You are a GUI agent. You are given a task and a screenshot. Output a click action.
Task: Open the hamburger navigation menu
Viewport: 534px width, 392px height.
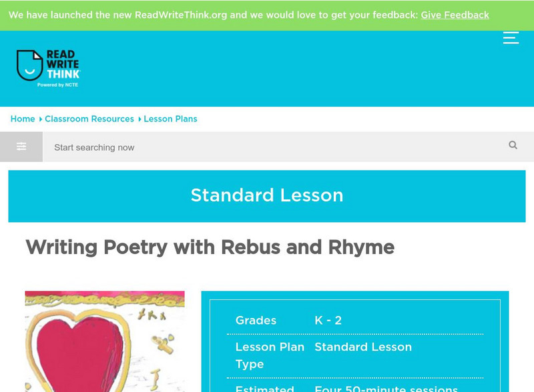point(511,37)
